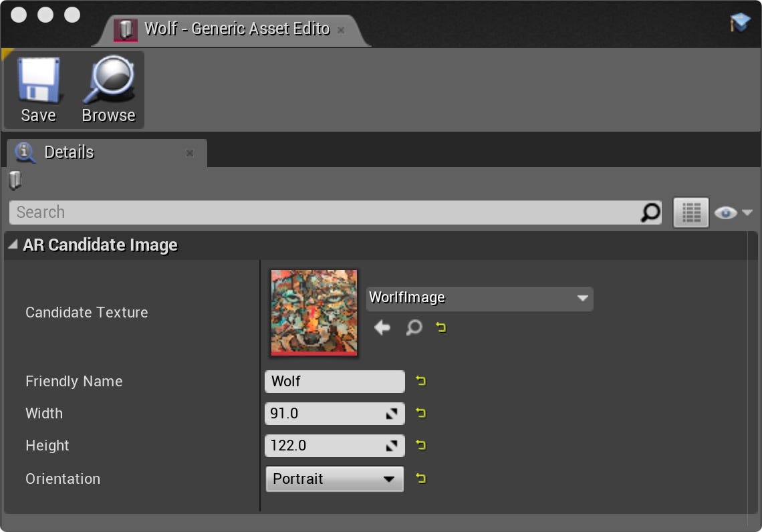Viewport: 762px width, 532px height.
Task: Reset Height value to default
Action: (x=421, y=445)
